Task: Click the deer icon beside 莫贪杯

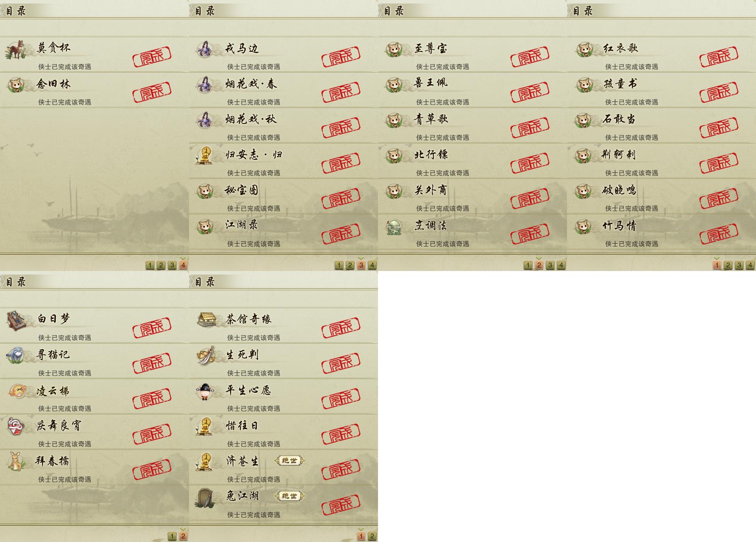Action: pos(15,49)
